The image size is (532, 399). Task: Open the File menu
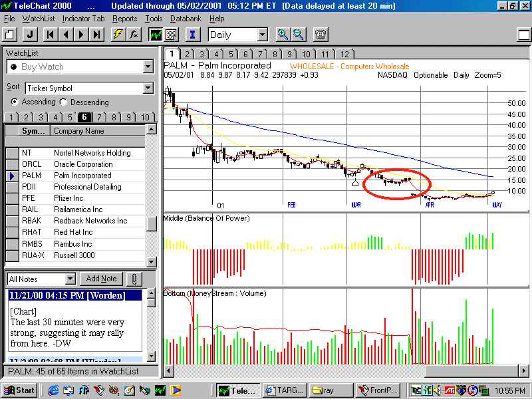pyautogui.click(x=9, y=19)
